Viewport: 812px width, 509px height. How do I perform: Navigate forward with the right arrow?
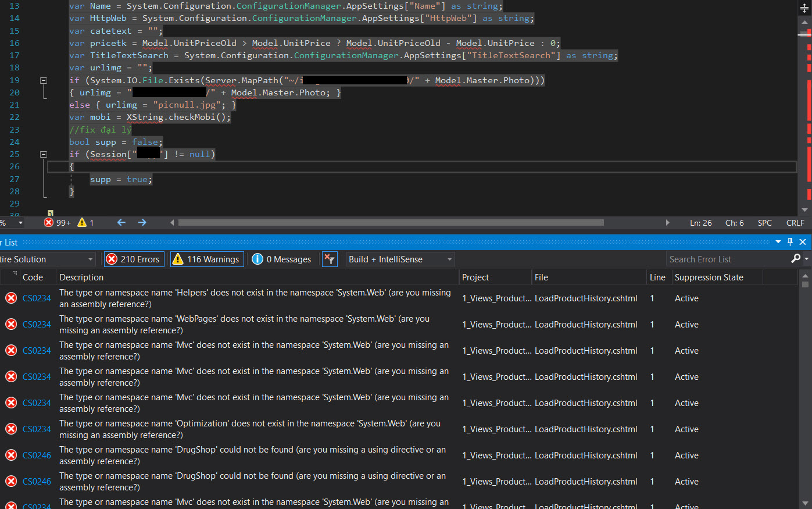tap(142, 223)
